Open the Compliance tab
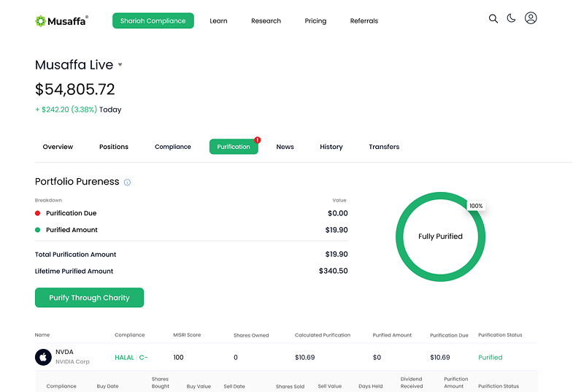 (x=173, y=147)
